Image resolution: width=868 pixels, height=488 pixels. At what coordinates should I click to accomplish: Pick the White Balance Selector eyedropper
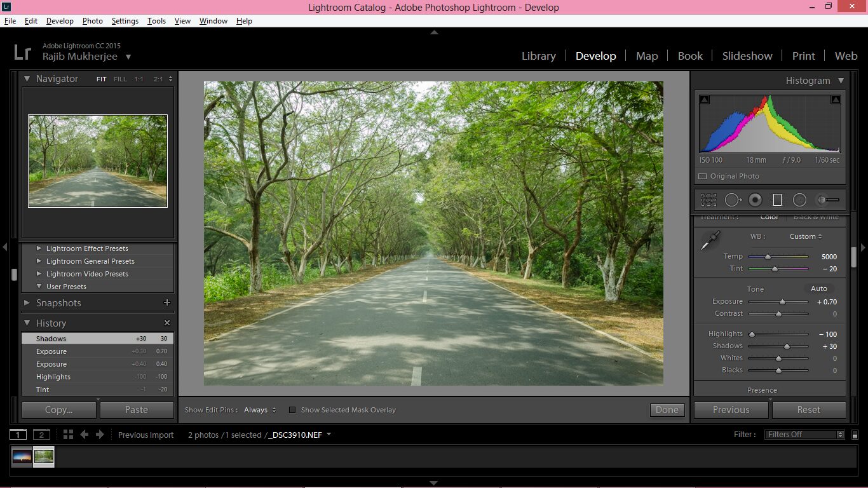(709, 241)
